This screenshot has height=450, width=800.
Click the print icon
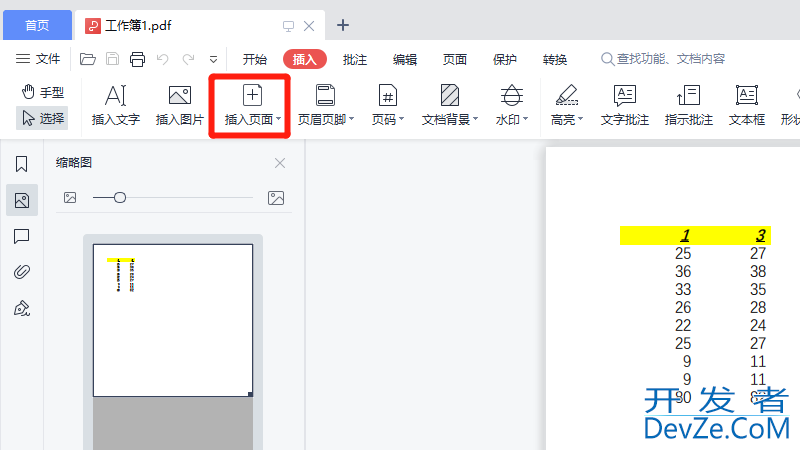(x=137, y=59)
